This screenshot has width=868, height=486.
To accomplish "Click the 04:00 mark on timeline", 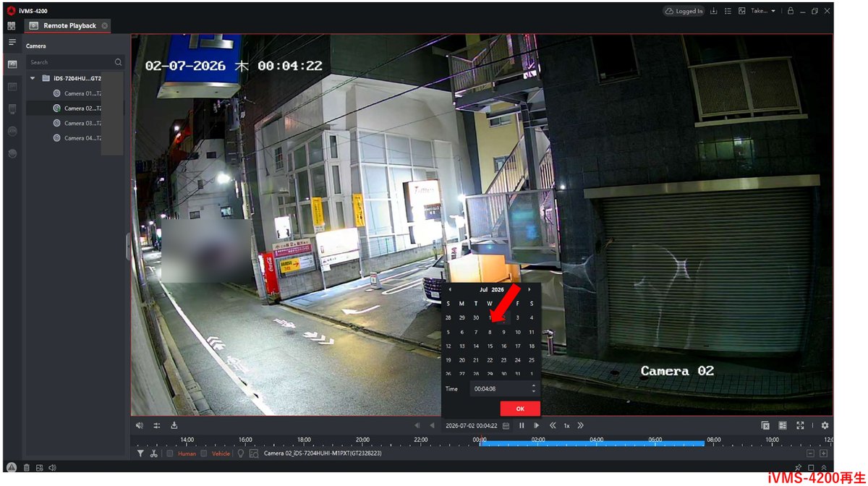I will [596, 440].
